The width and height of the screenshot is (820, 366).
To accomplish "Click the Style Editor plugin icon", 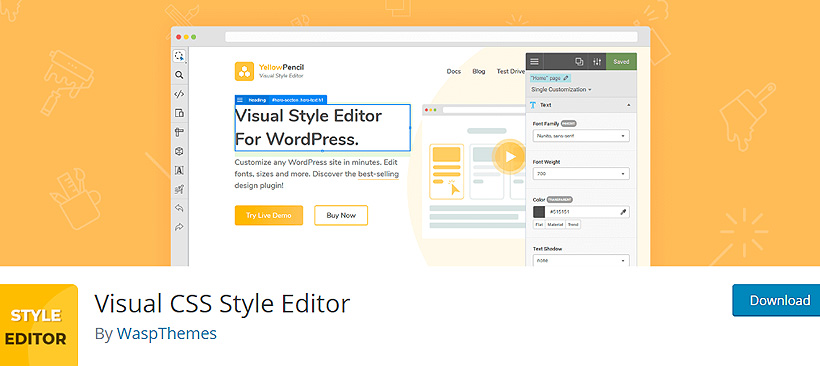I will point(39,325).
